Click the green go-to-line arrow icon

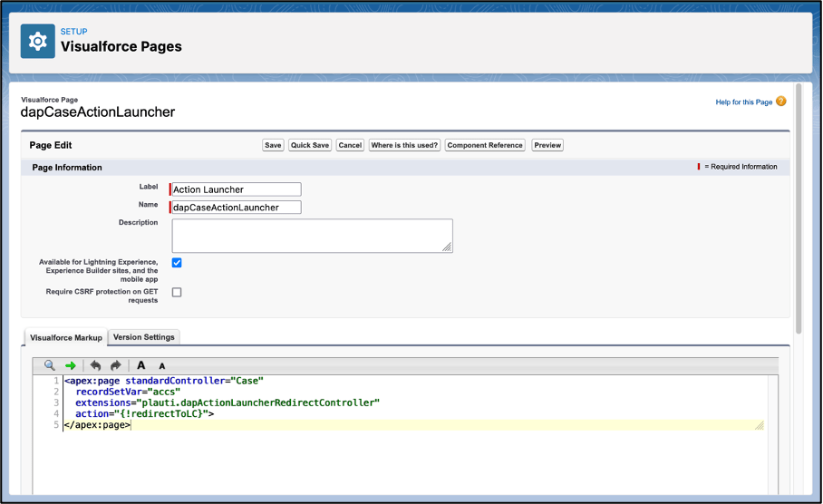click(71, 366)
